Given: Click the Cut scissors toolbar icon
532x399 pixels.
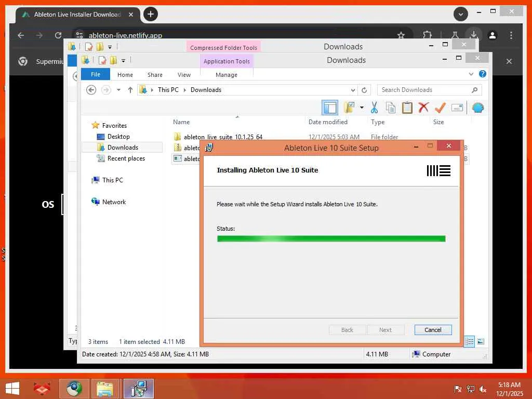Looking at the screenshot, I should (374, 108).
